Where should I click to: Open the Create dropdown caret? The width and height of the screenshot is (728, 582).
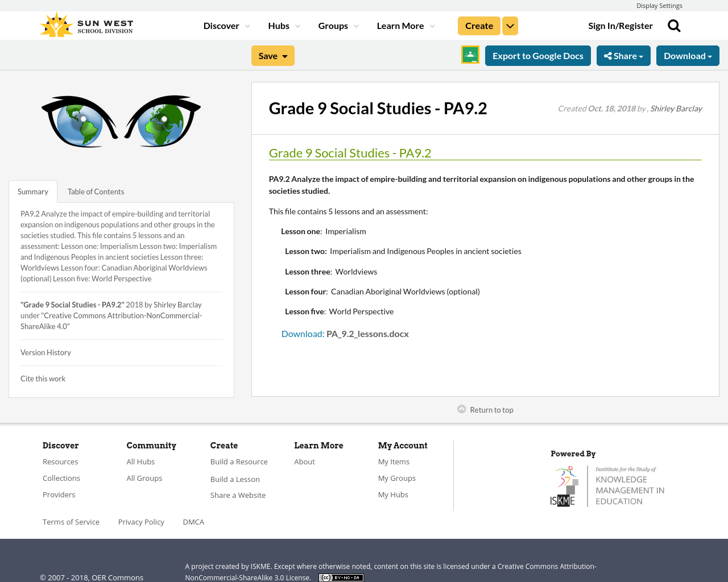coord(510,24)
